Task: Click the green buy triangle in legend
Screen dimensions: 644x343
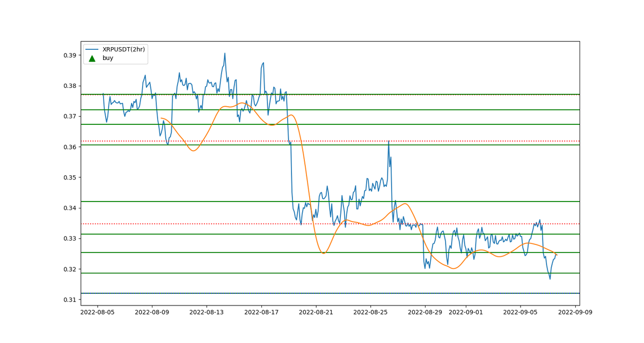Action: point(92,58)
